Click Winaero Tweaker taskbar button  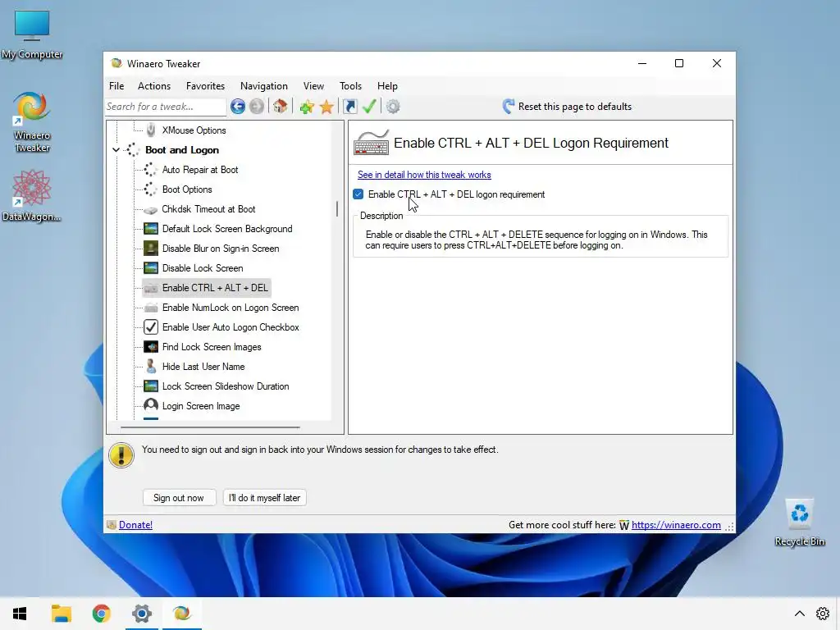[181, 614]
